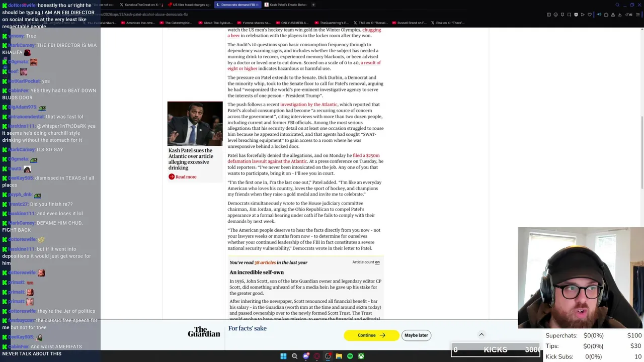Open File Explorer from the taskbar
644x362 pixels.
click(339, 356)
